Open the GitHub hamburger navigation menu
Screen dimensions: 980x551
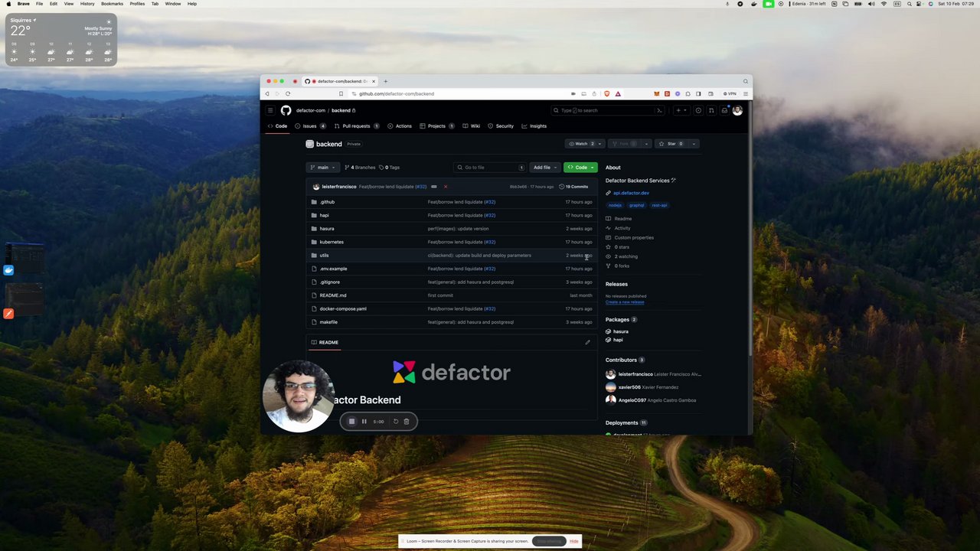[269, 110]
